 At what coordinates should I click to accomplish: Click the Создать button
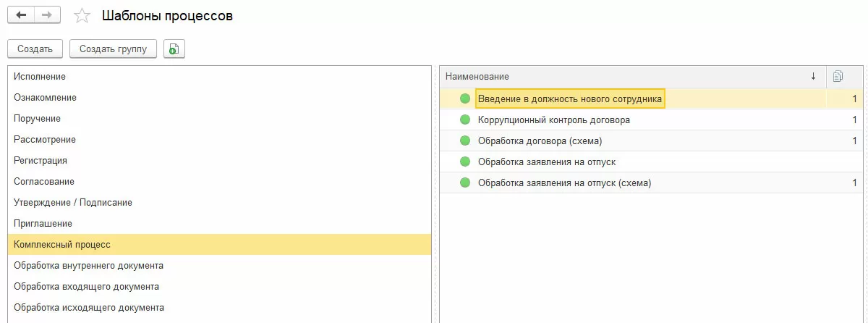tap(35, 49)
